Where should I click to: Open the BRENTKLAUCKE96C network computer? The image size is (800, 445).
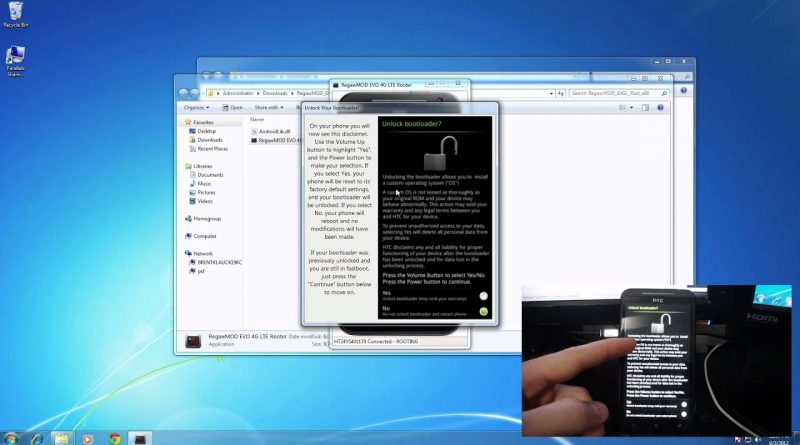click(x=219, y=262)
